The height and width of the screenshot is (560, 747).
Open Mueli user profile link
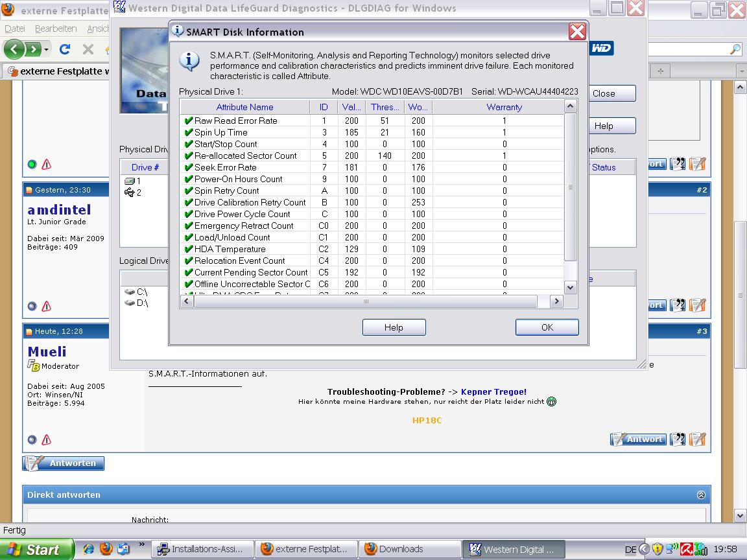tap(47, 351)
